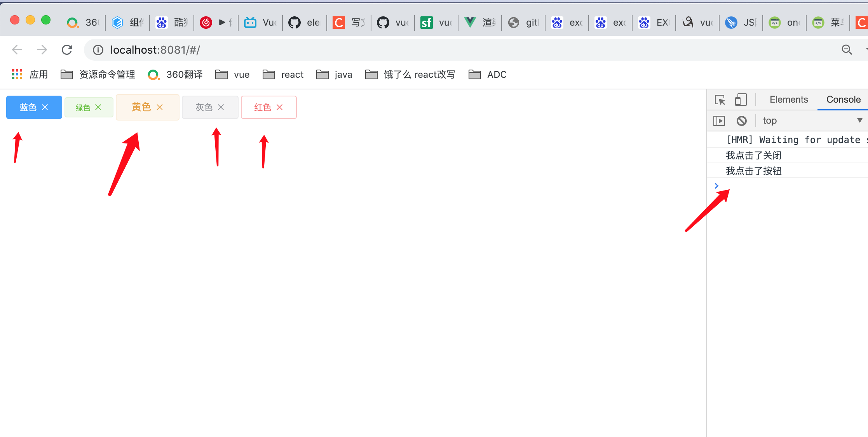
Task: Select the 我点击了按钮 console message
Action: (x=754, y=171)
